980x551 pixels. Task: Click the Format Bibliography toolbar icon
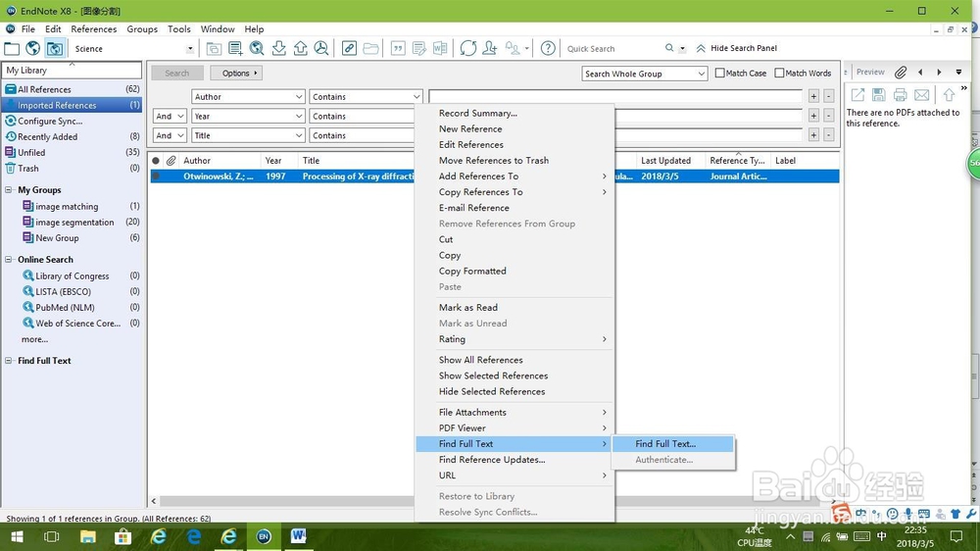[x=419, y=48]
